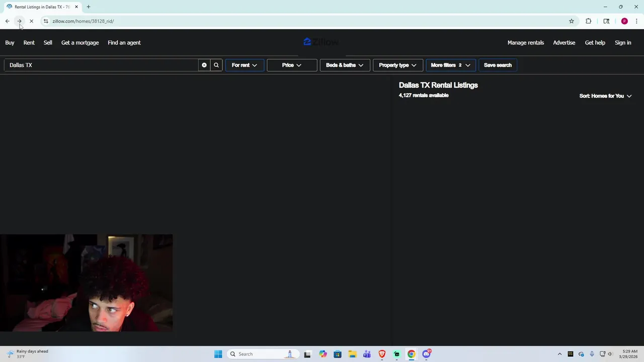Open the volume tray icon
This screenshot has height=362, width=644.
(610, 354)
